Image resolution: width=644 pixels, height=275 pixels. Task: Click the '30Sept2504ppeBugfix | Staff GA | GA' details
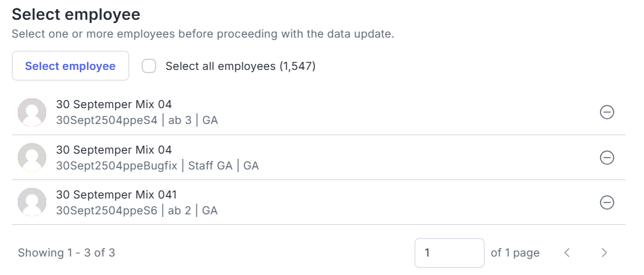pos(157,166)
